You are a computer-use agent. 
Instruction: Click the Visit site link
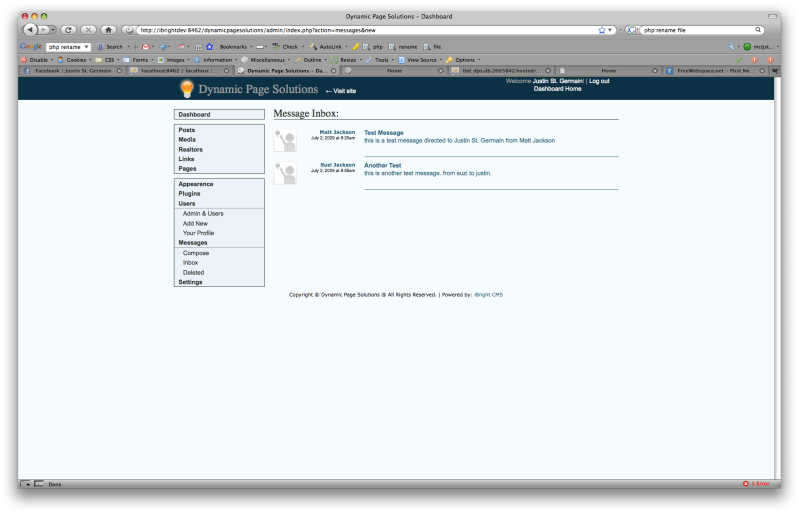pyautogui.click(x=341, y=91)
